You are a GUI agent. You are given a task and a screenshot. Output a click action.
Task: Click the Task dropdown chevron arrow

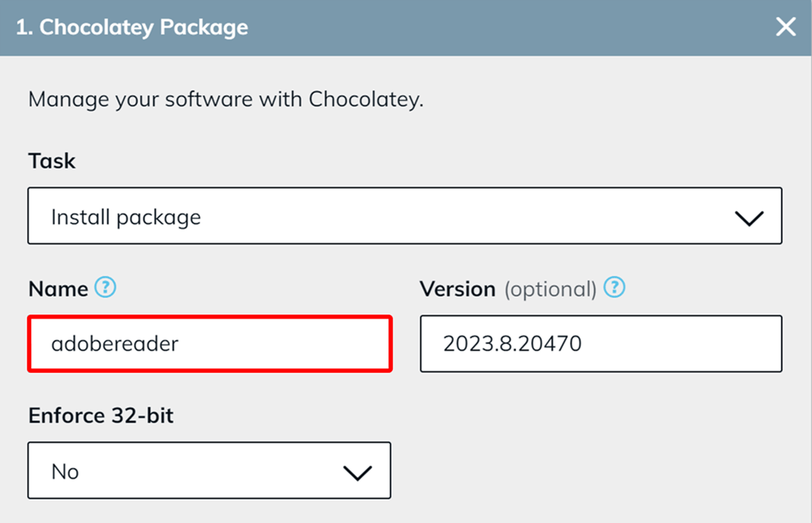click(x=748, y=217)
